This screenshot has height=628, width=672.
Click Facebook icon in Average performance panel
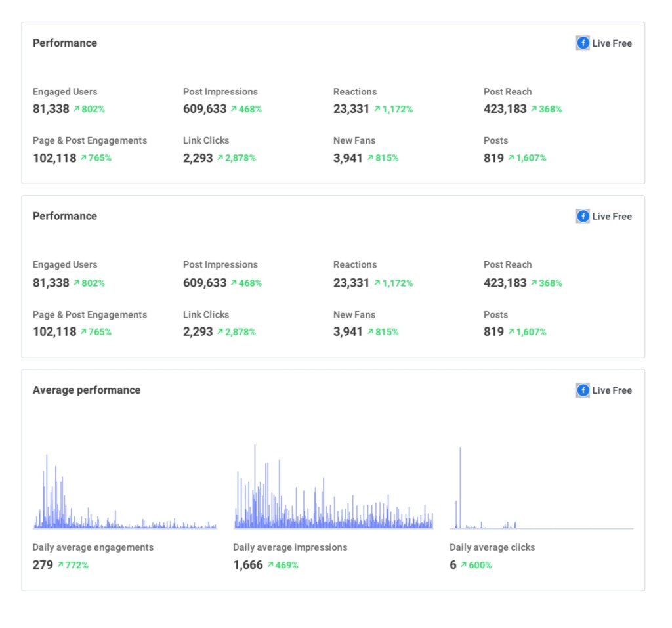(x=583, y=390)
